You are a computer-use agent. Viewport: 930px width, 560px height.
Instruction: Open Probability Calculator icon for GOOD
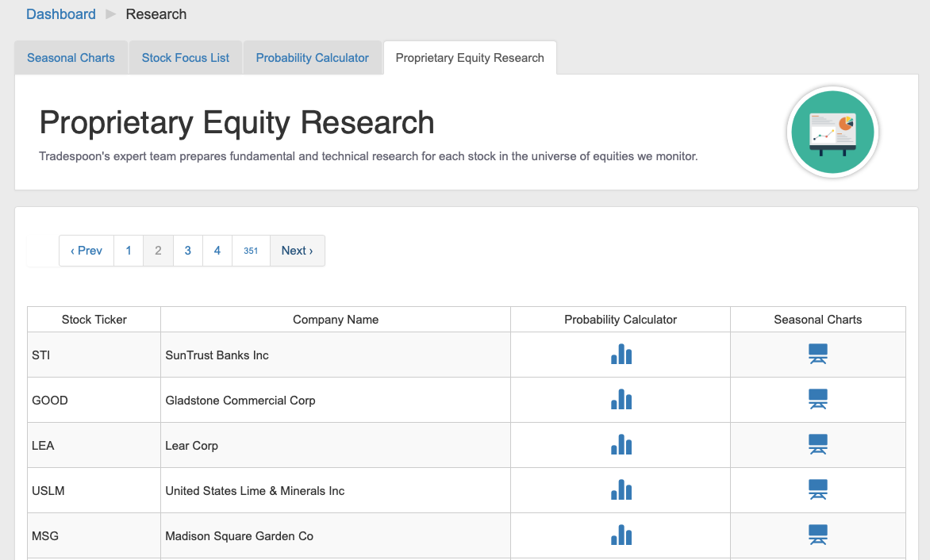point(621,399)
